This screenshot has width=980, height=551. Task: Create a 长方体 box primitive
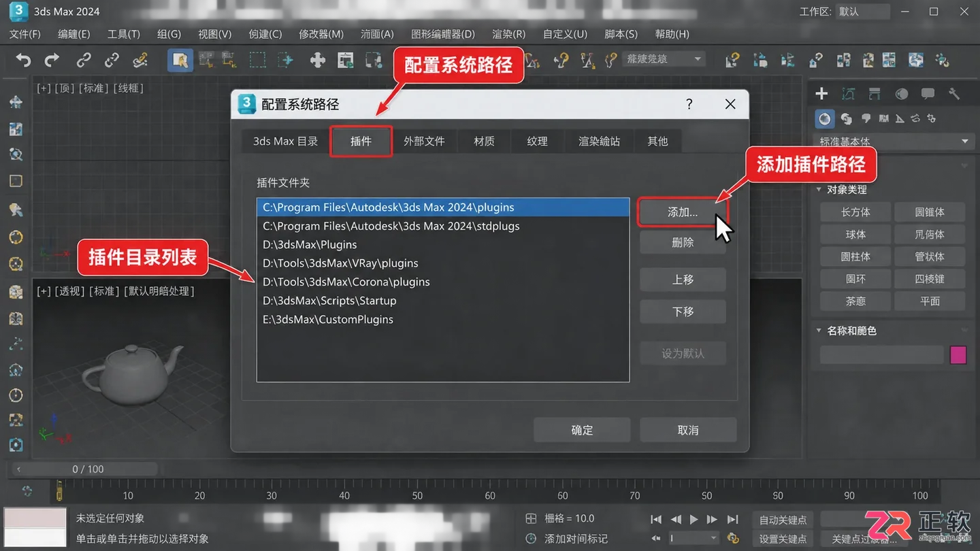point(855,212)
